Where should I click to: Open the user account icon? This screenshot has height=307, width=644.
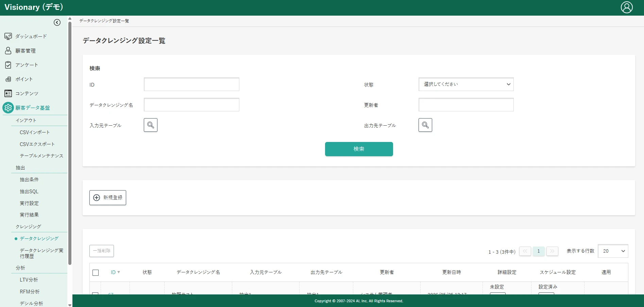(x=627, y=7)
